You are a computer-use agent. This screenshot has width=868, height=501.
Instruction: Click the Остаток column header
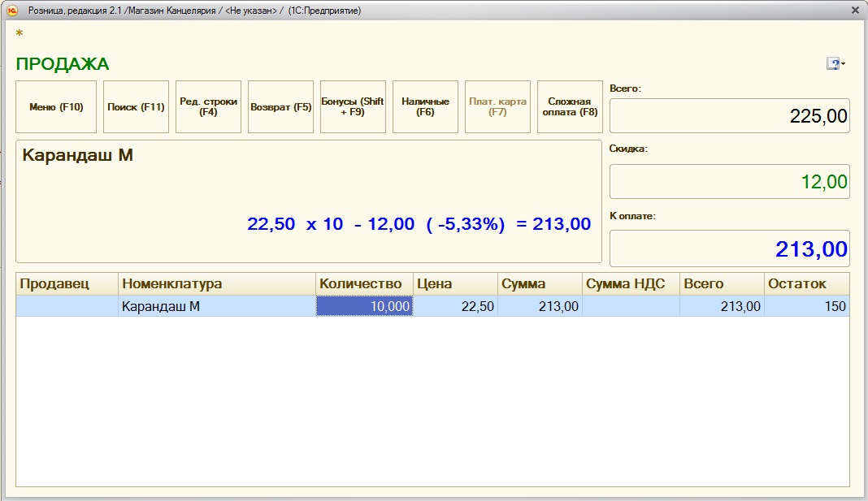(x=806, y=284)
